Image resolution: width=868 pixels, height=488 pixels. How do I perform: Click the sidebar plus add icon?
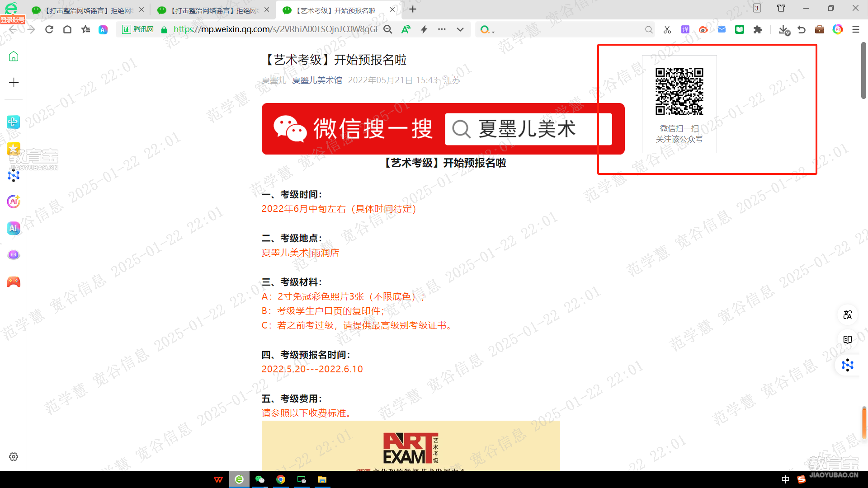tap(14, 83)
